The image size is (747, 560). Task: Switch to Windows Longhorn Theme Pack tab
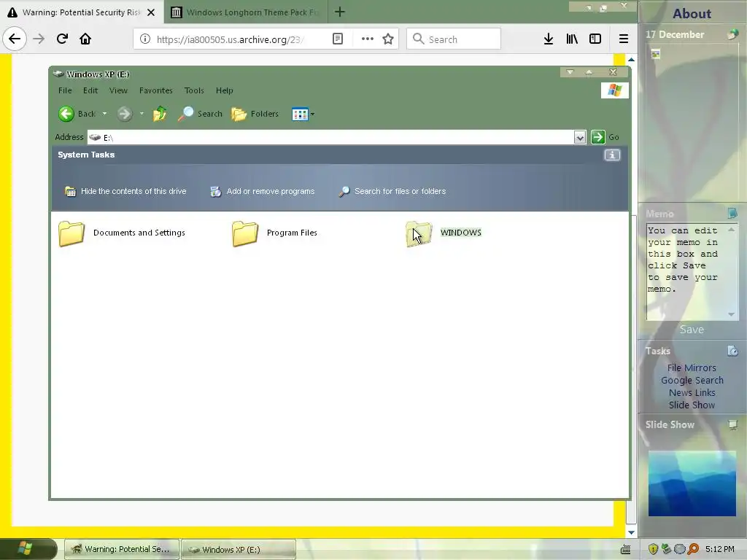pyautogui.click(x=247, y=12)
